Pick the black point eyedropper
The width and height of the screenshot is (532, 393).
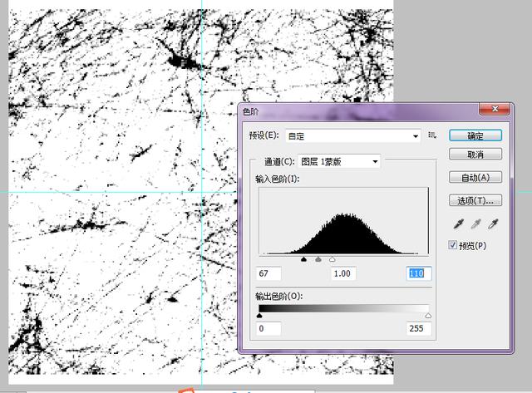tap(458, 224)
